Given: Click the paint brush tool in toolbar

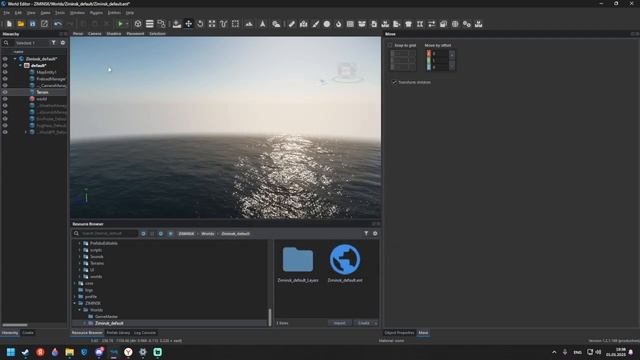Looking at the screenshot, I should click(316, 24).
